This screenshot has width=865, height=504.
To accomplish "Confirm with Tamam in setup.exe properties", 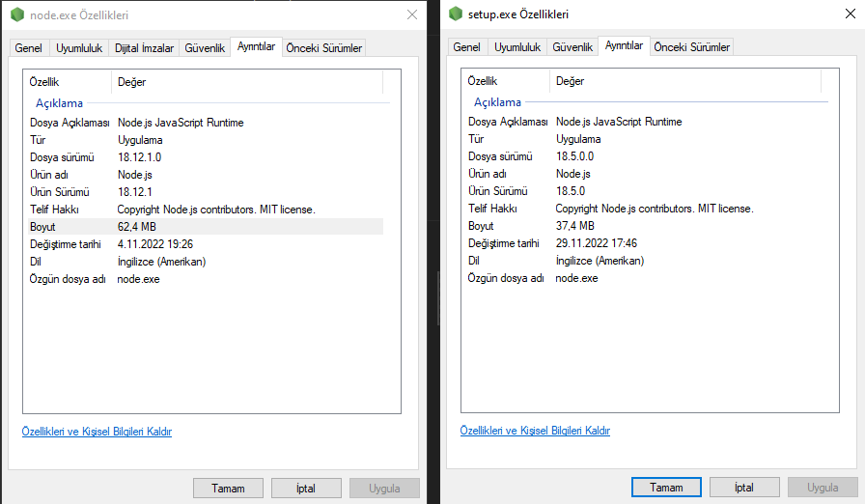I will pos(666,488).
